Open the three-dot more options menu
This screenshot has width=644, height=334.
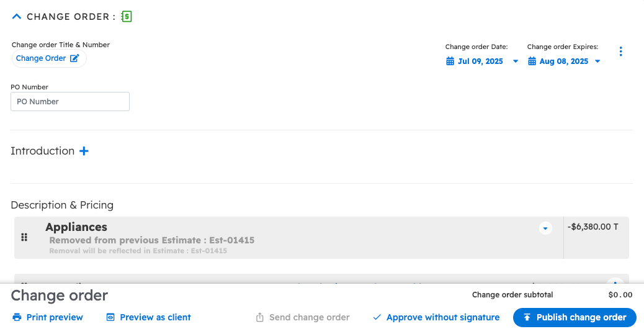tap(620, 52)
